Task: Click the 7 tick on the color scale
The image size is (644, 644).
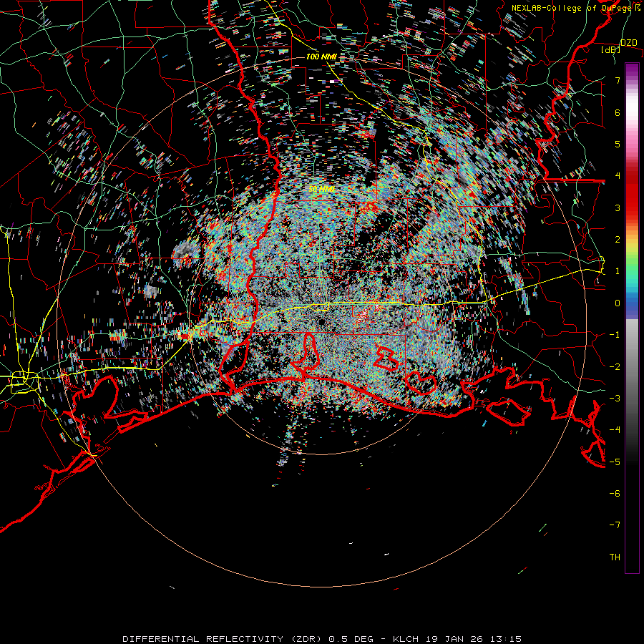Action: coord(618,80)
